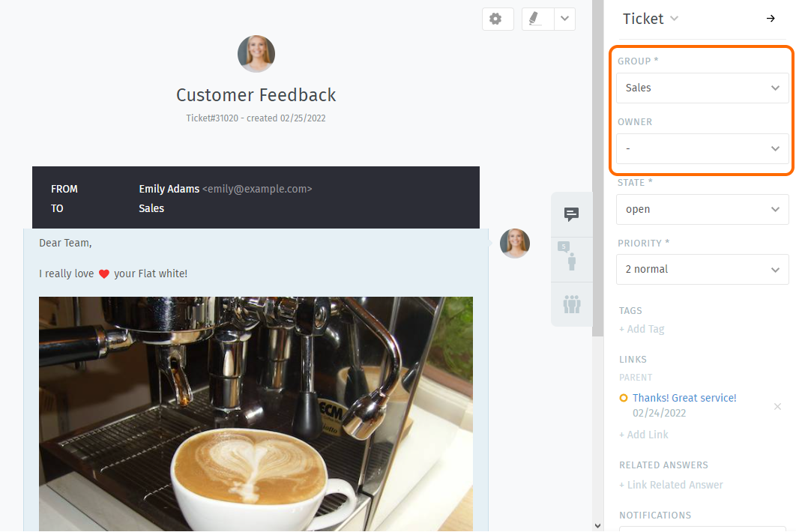Expand the Ticket heading chevron menu
This screenshot has height=532, width=796.
tap(674, 19)
